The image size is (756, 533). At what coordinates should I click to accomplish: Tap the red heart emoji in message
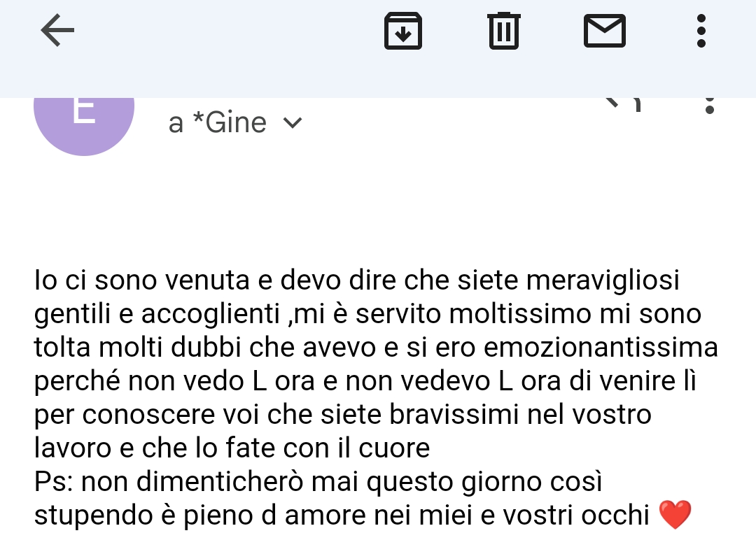pos(675,514)
